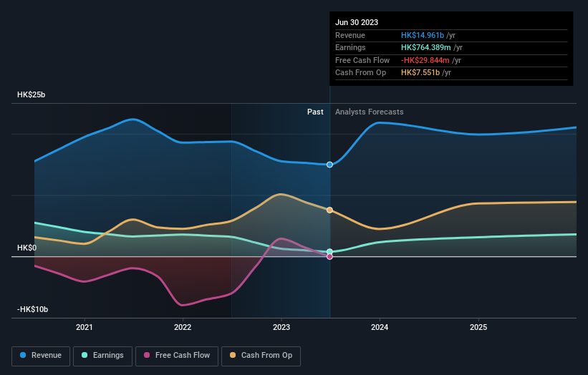Click the Free Cash Flow row label in tooltip
This screenshot has height=375, width=588.
click(x=362, y=60)
